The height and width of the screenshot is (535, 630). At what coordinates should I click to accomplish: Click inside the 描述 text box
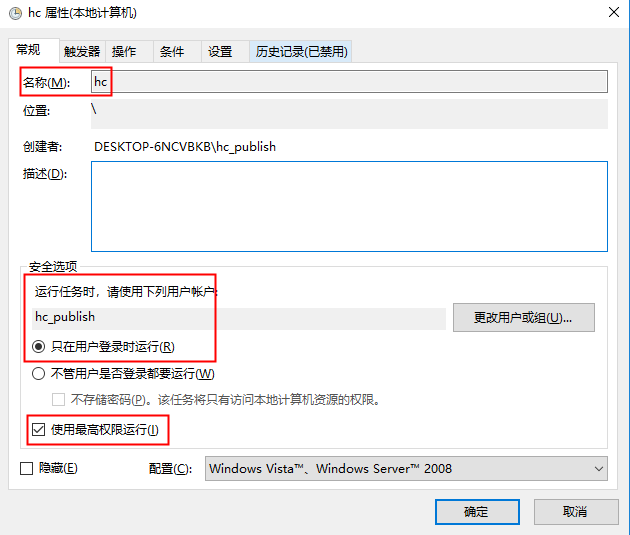tap(348, 205)
